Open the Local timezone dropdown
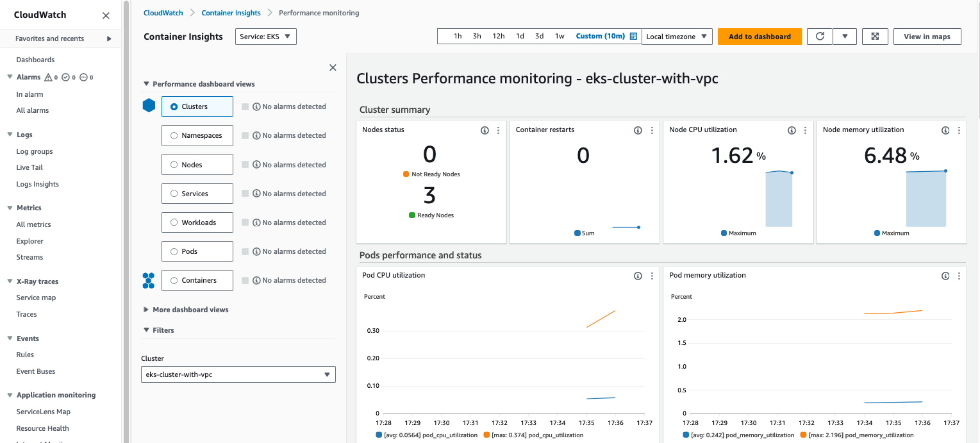The width and height of the screenshot is (980, 443). (677, 37)
